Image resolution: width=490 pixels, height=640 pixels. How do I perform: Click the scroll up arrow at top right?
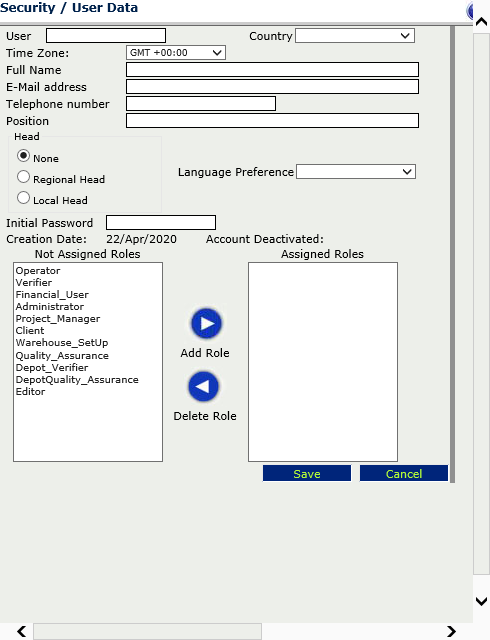coord(482,22)
